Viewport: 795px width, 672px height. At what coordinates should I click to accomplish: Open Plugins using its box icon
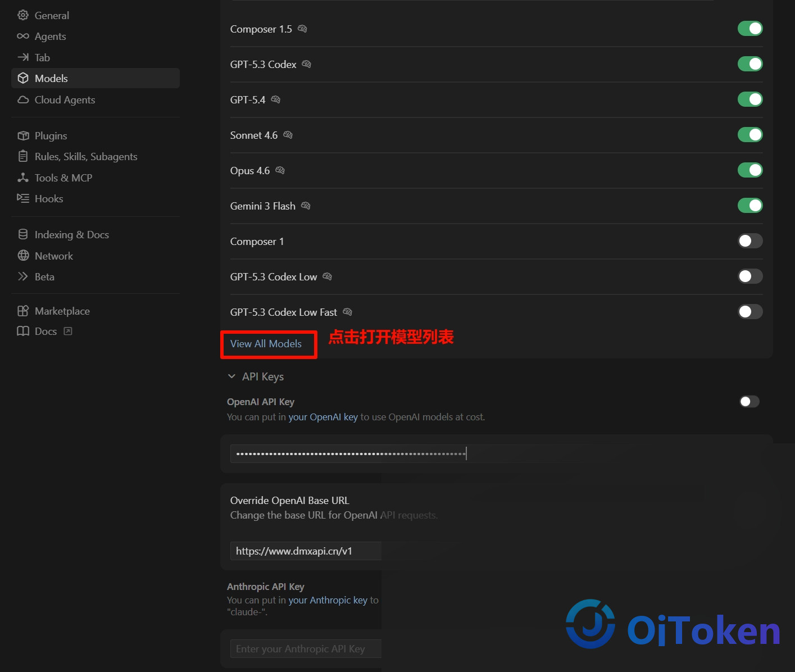point(23,135)
